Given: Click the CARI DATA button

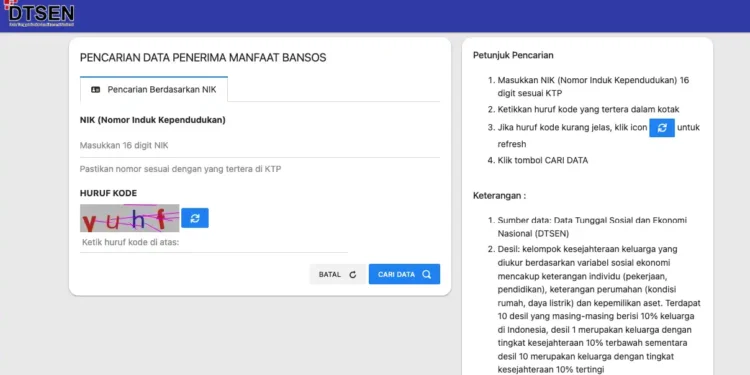Looking at the screenshot, I should click(404, 275).
